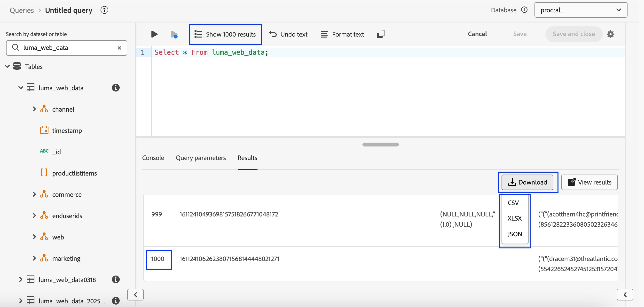Choose CSV from the Download menu

coord(513,203)
